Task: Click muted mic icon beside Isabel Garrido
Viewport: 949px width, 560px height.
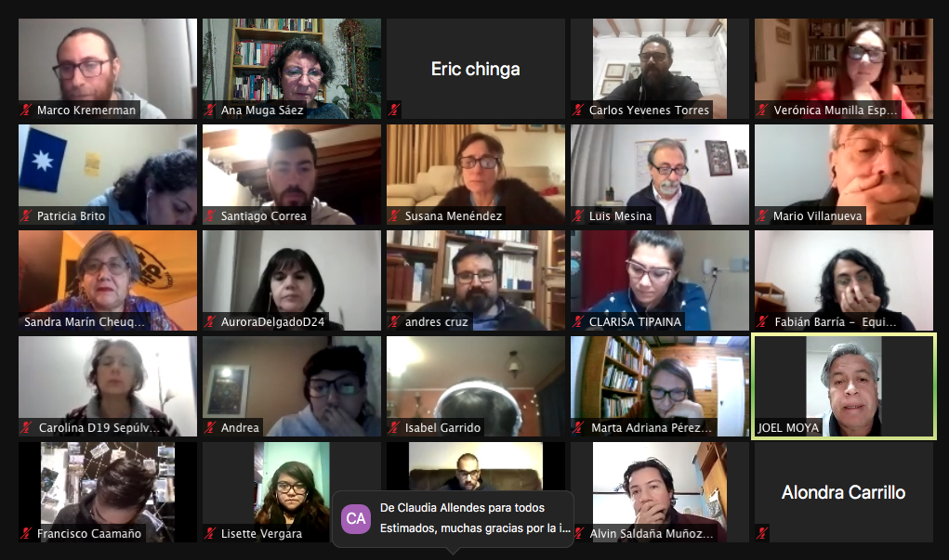Action: 394,427
